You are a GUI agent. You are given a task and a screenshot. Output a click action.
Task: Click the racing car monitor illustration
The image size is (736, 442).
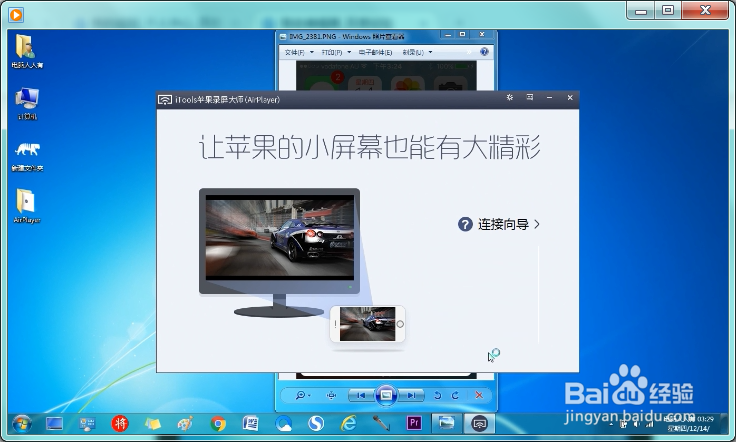click(x=279, y=252)
